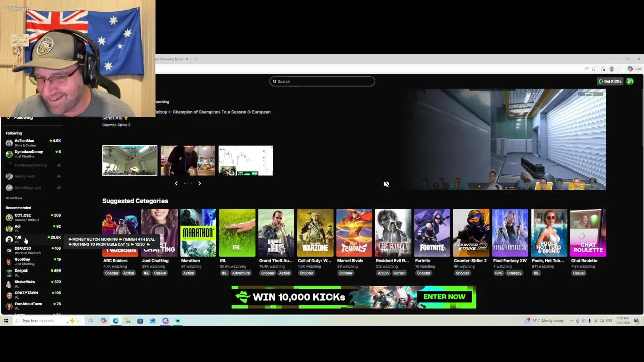Screen dimensions: 644x362
Task: Open a new browser tab
Action: (x=196, y=59)
